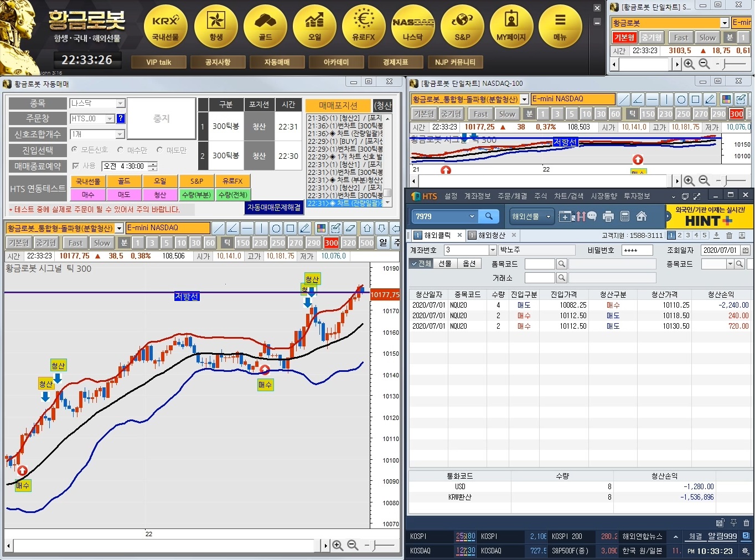Viewport: 755px width, 560px height.
Task: Click the up arrow icon in bottom-left chart toolbar
Action: click(x=367, y=228)
